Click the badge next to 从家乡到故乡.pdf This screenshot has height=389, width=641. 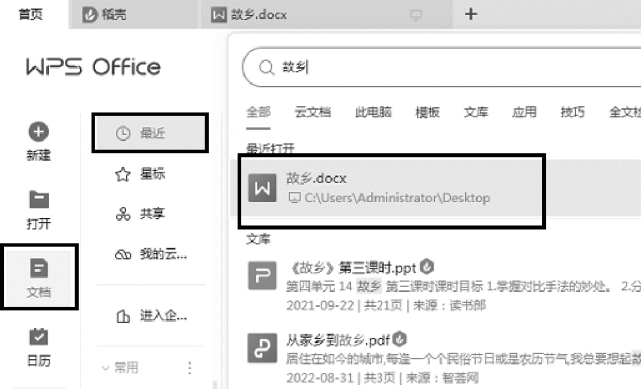[x=399, y=339]
